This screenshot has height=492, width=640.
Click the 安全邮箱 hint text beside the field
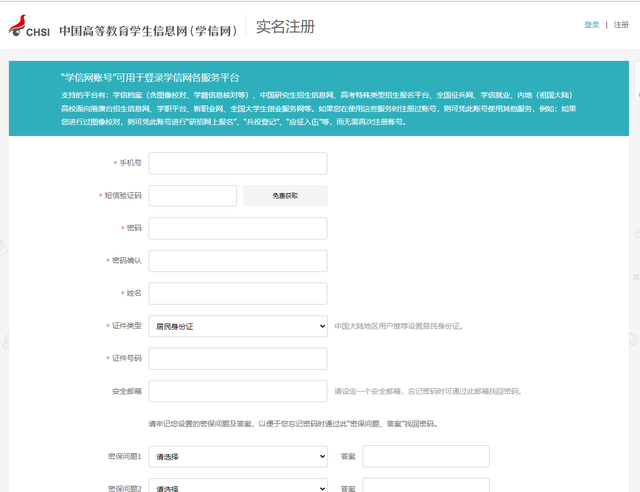(427, 391)
